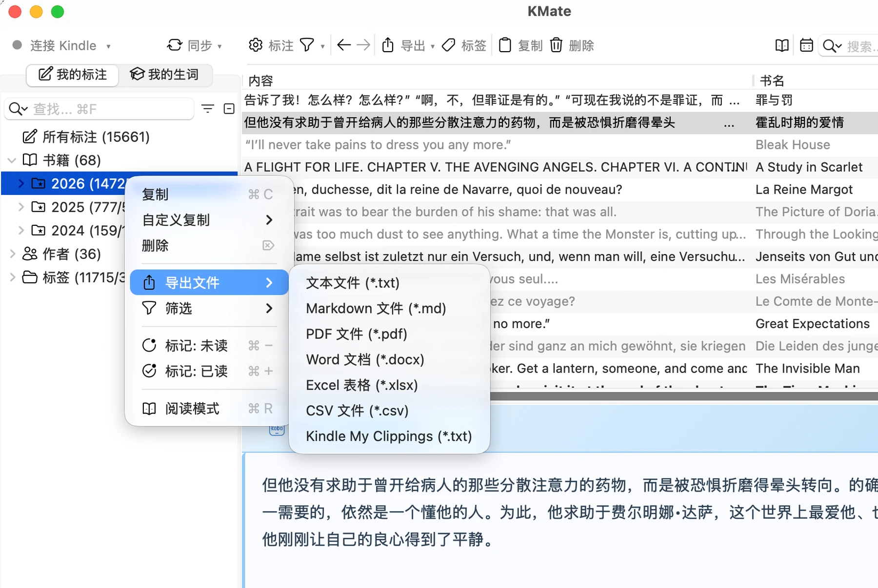The width and height of the screenshot is (878, 588).
Task: Click the sidebar 查找 search field
Action: [99, 109]
